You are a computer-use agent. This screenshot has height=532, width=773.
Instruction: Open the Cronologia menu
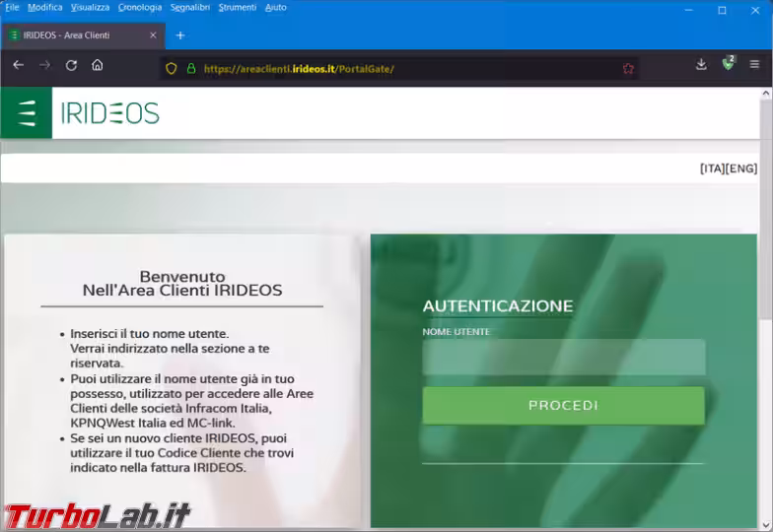(140, 7)
